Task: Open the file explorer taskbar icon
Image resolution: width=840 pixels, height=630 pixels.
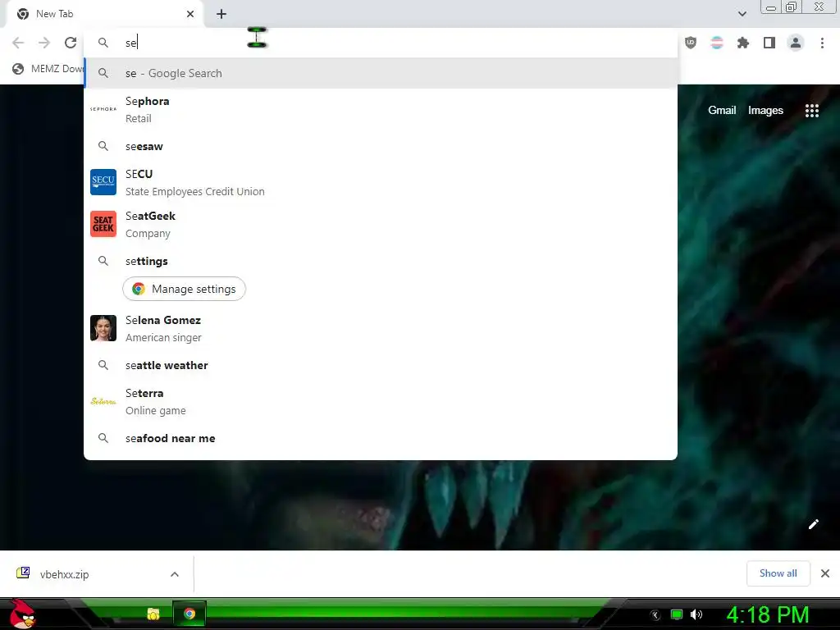Action: point(153,614)
